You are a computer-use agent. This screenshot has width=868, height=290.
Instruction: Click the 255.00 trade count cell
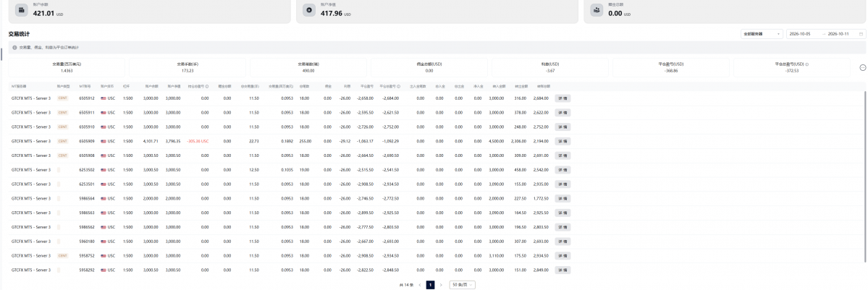click(304, 141)
